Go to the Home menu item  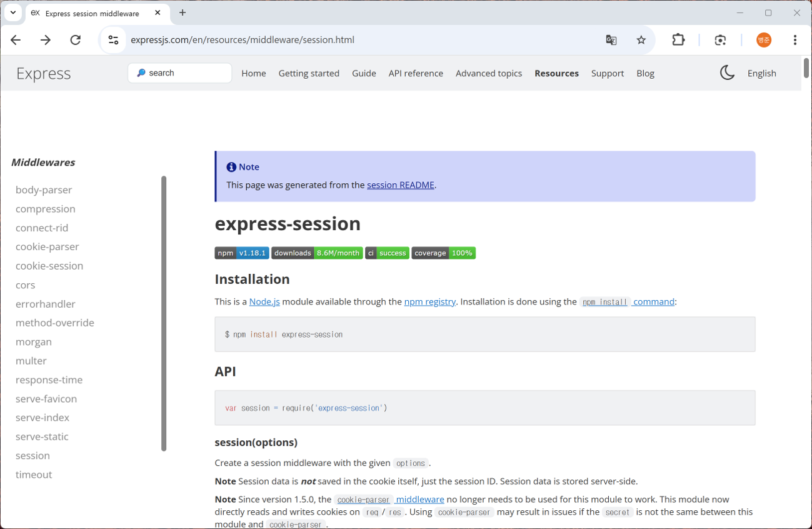point(254,73)
